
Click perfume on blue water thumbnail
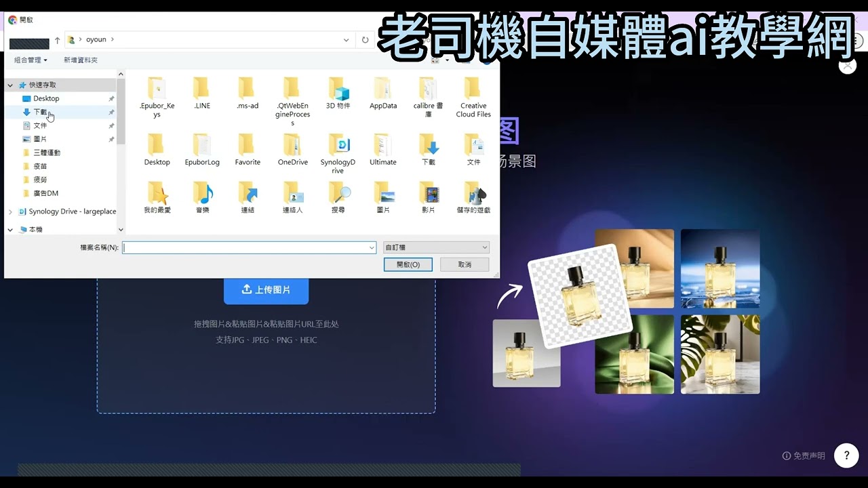tap(720, 268)
